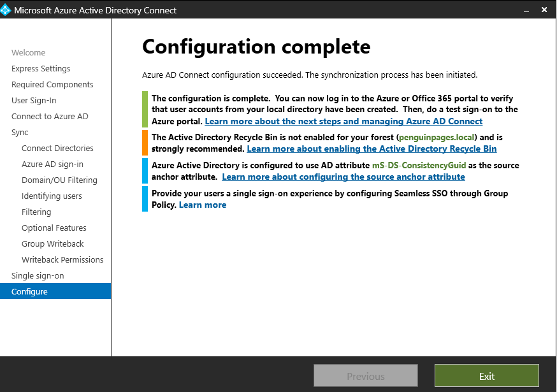
Task: Select Required Components step
Action: click(52, 85)
